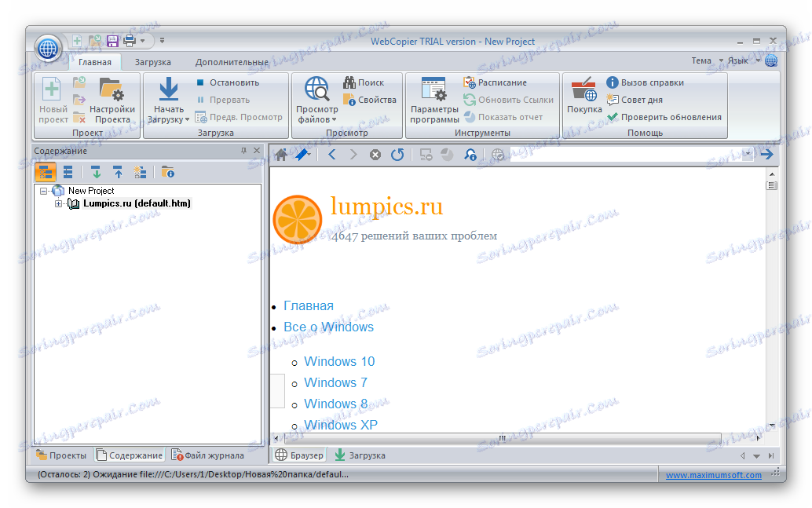Screen dimensions: 812x508
Task: Toggle list view mode in Содержание panel
Action: [x=68, y=172]
